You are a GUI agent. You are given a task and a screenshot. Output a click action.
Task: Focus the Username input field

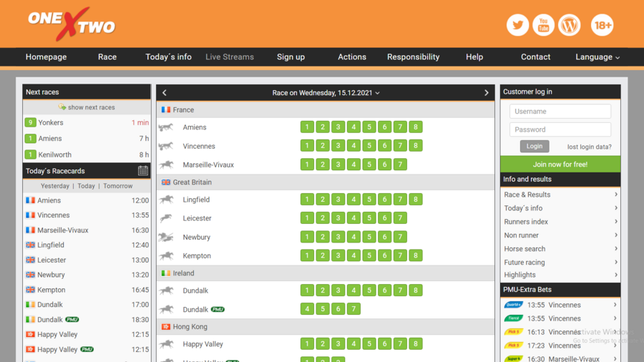560,112
